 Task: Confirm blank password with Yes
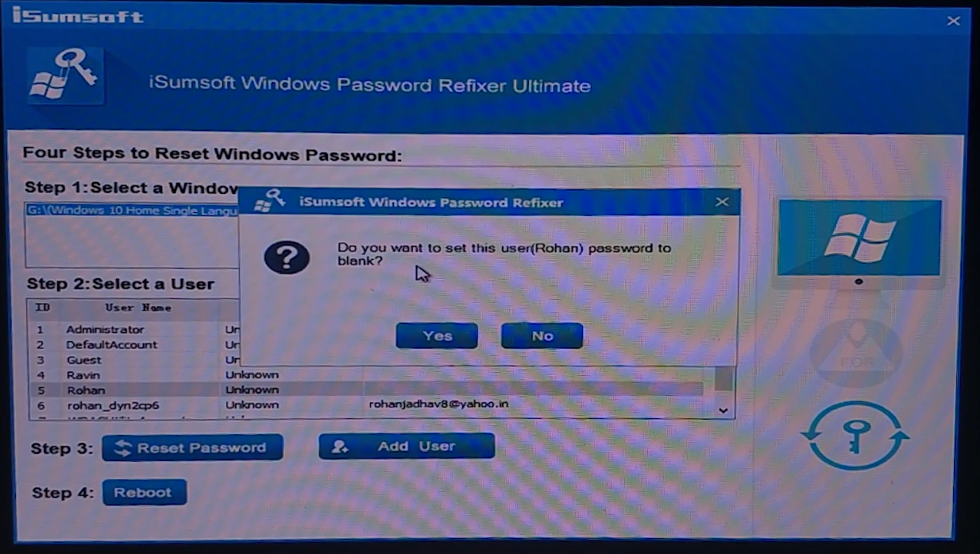click(437, 335)
